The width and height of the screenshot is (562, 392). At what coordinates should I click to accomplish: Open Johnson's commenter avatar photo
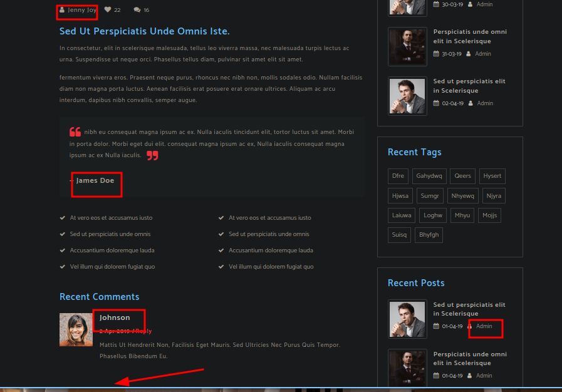coord(76,329)
